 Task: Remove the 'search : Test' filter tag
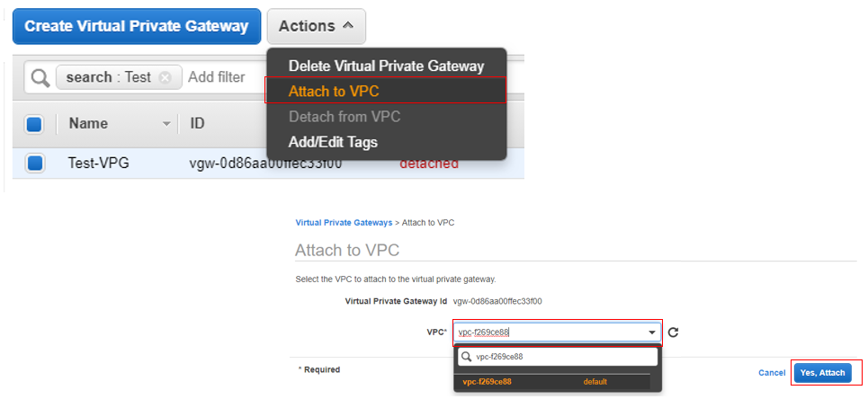[x=165, y=77]
